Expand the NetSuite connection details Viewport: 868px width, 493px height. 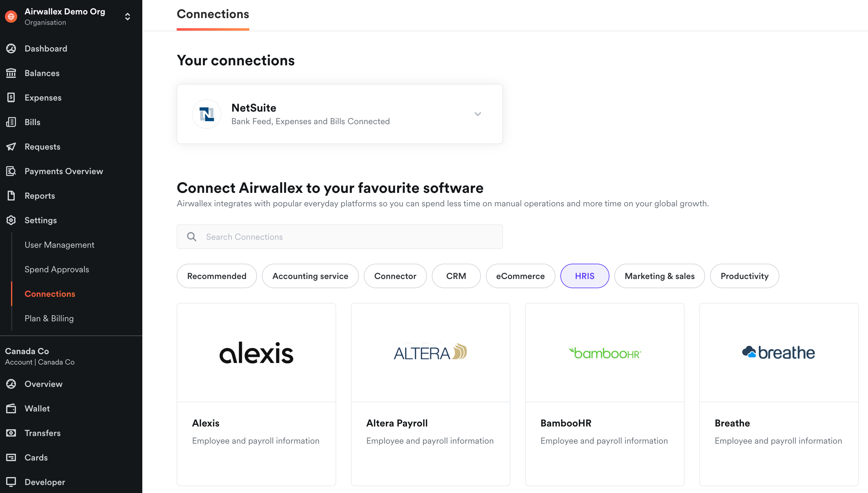478,114
